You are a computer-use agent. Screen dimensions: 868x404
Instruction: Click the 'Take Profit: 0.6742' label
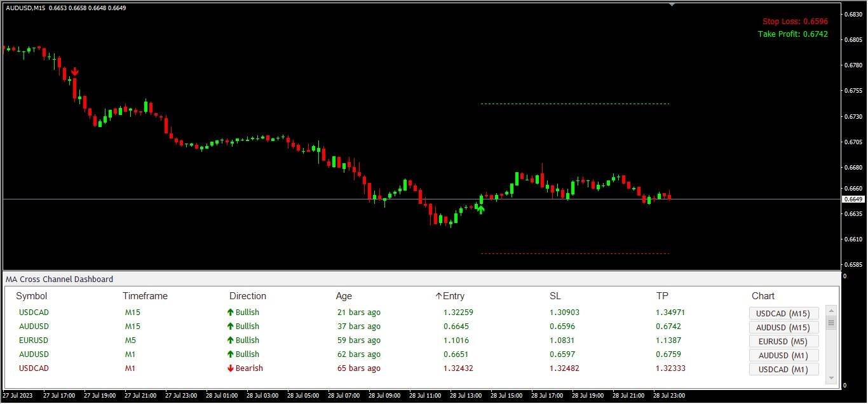coord(793,34)
